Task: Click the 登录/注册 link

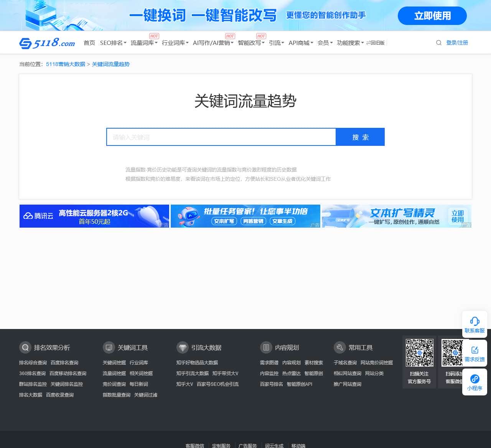Action: pos(457,43)
